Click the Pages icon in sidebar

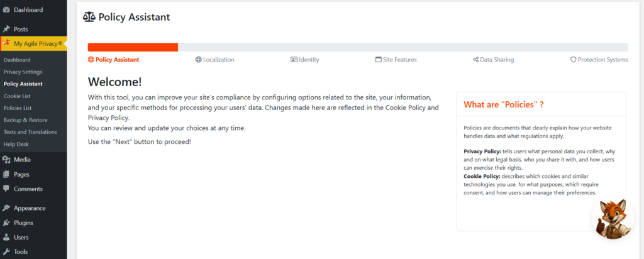coord(6,174)
